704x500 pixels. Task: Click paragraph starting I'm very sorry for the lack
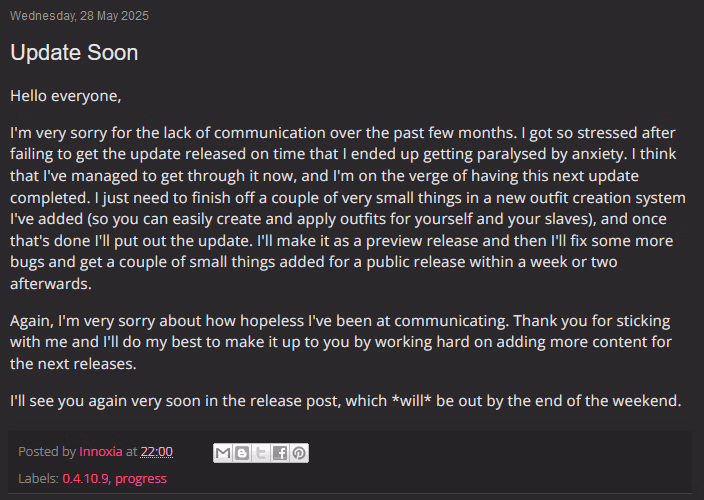pos(348,208)
